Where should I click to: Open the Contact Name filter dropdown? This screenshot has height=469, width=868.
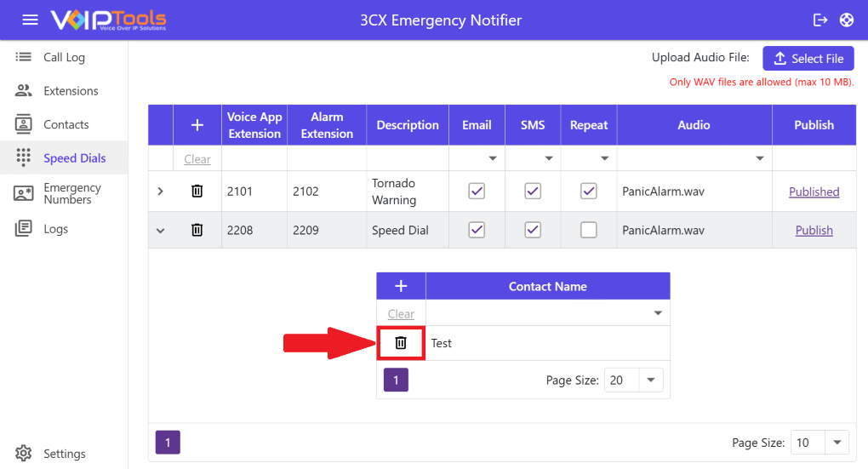[657, 314]
